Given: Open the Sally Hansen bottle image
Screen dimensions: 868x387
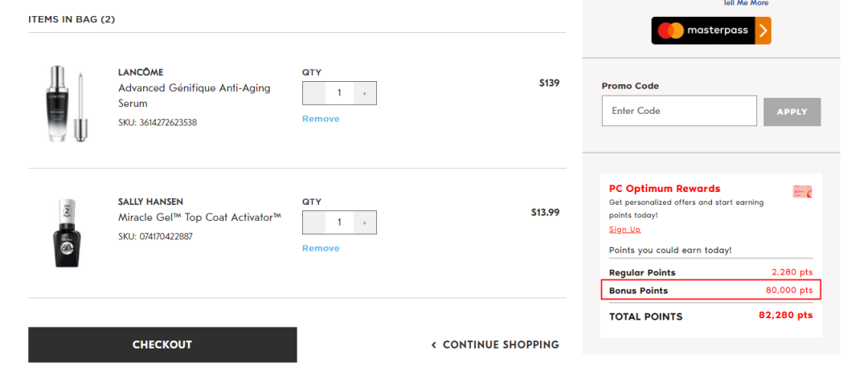Looking at the screenshot, I should (x=65, y=232).
